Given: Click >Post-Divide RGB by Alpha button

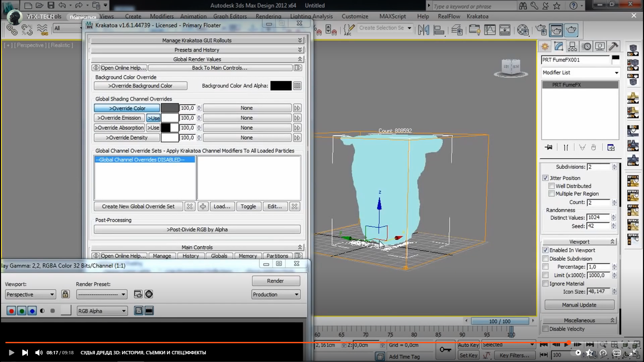Looking at the screenshot, I should (197, 230).
